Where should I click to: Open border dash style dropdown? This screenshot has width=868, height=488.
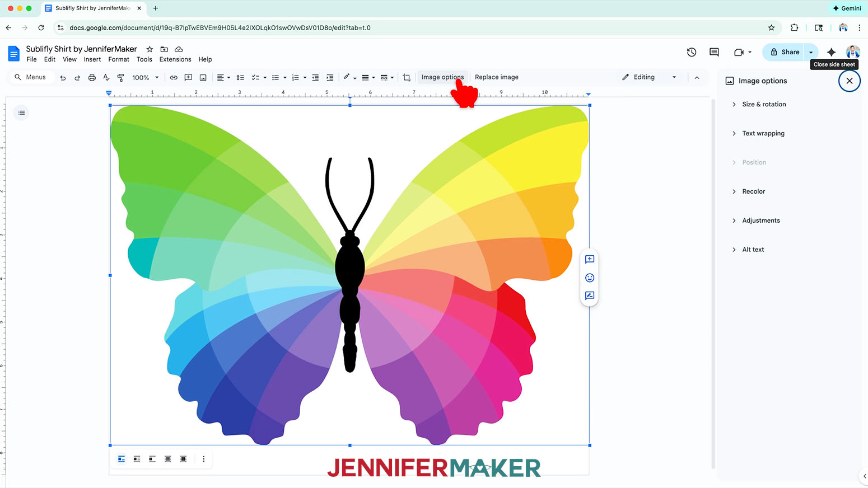387,78
